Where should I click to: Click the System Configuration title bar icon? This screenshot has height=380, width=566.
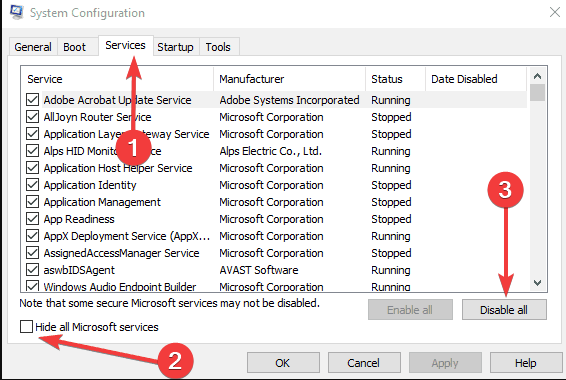[16, 12]
